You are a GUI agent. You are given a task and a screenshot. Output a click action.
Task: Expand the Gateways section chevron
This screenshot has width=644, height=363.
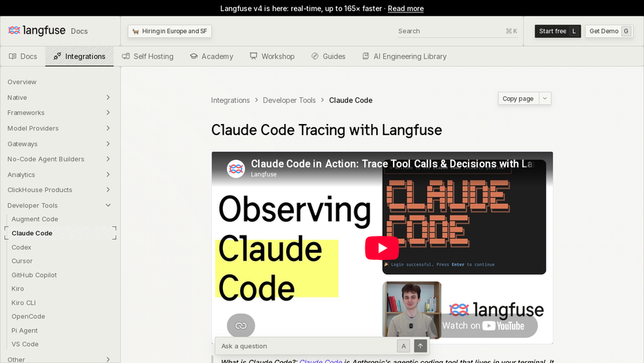pos(108,144)
